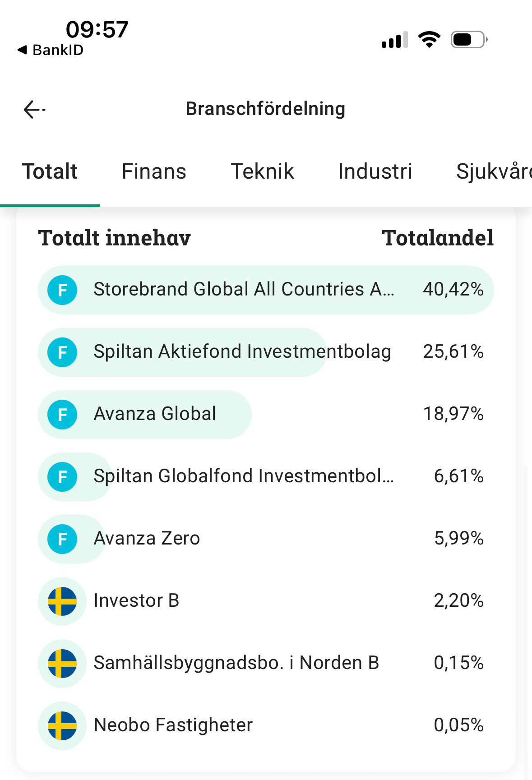This screenshot has width=532, height=780.
Task: Show the Industri sector tab
Action: pyautogui.click(x=375, y=172)
